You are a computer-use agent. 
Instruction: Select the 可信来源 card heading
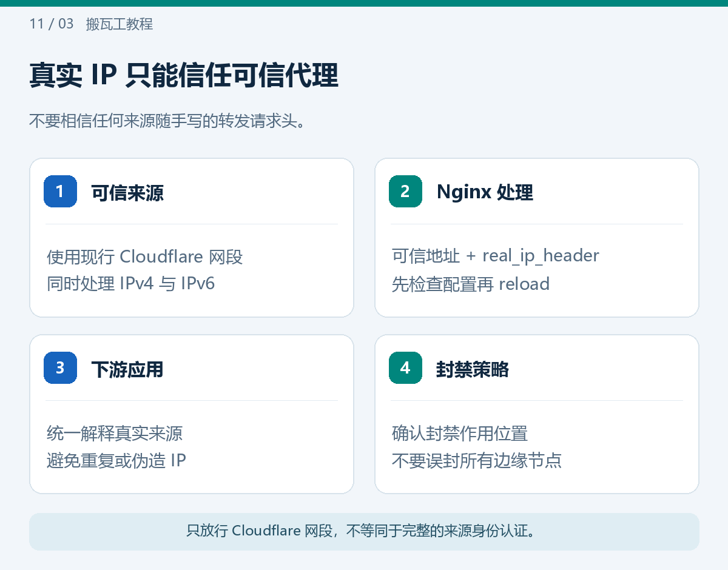[x=127, y=192]
